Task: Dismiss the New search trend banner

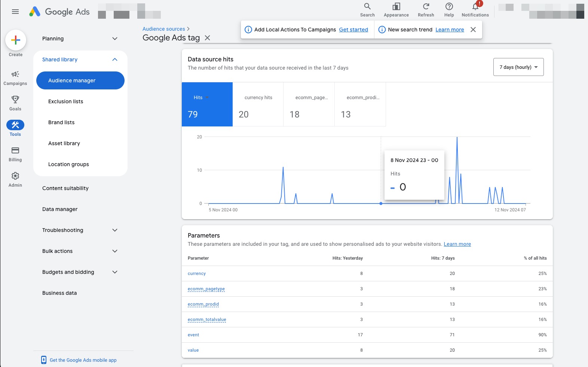Action: 473,30
